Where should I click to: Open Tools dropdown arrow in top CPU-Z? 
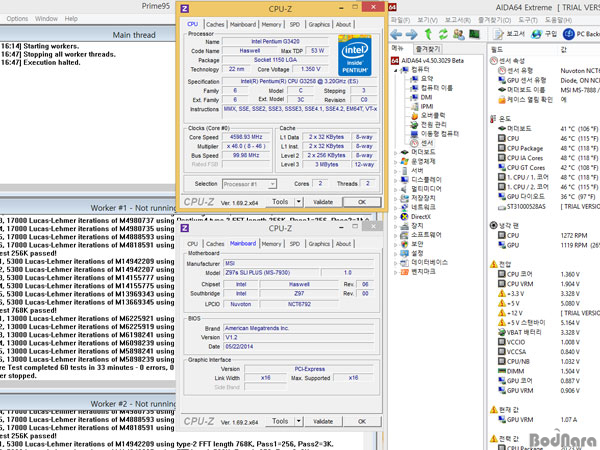pyautogui.click(x=299, y=202)
